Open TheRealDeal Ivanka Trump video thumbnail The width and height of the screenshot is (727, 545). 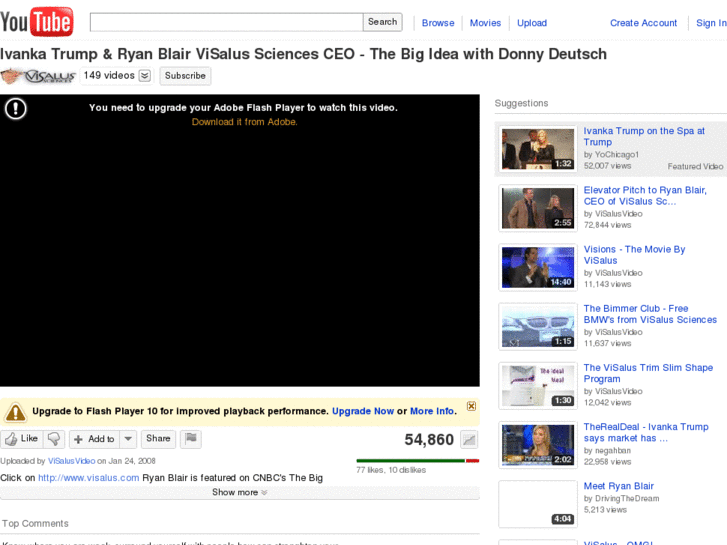(538, 445)
